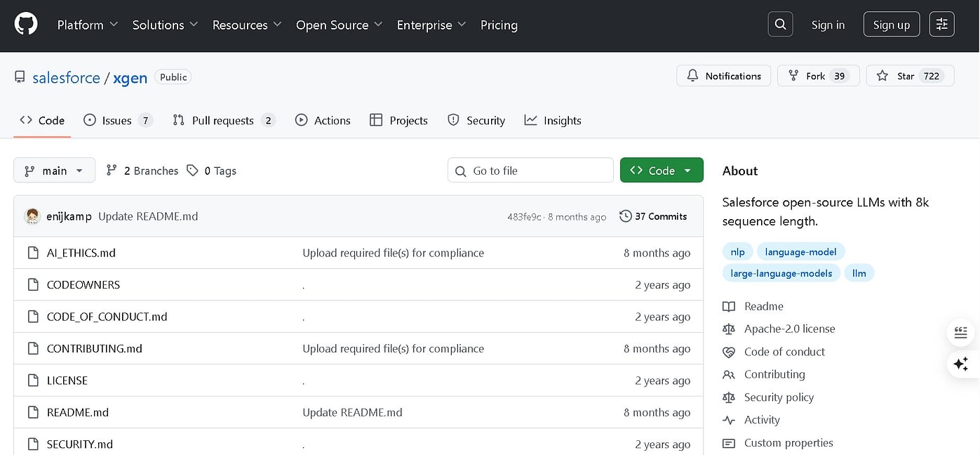Expand the main branch dropdown
980x455 pixels.
(x=54, y=171)
